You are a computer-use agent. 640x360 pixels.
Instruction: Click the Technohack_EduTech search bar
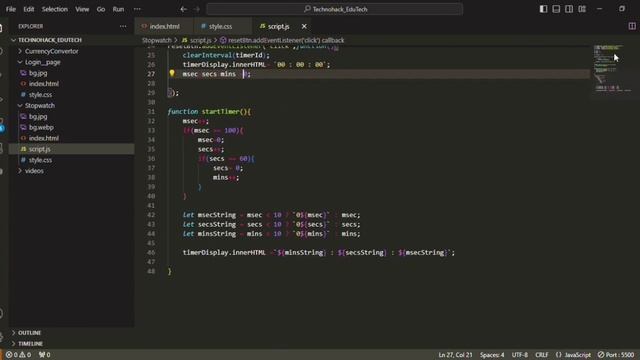pyautogui.click(x=335, y=9)
